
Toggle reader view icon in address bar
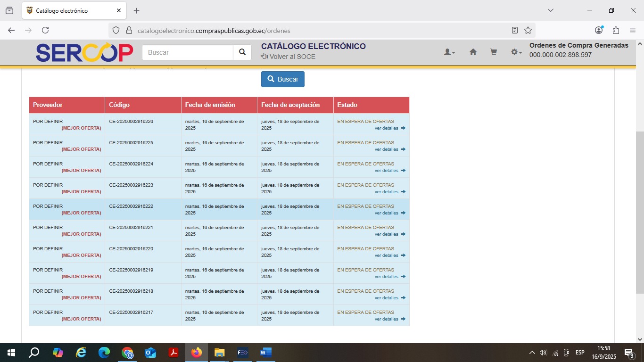tap(515, 31)
